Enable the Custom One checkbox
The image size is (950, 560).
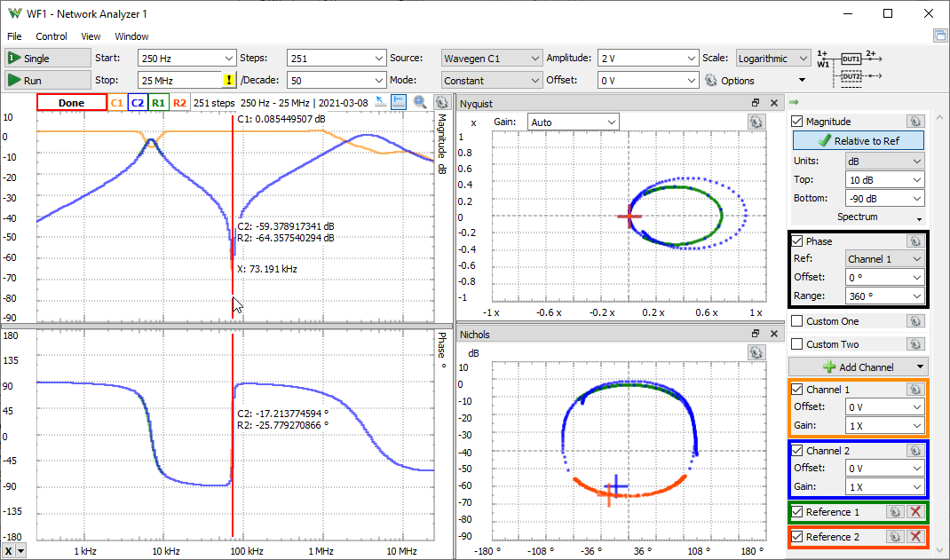pyautogui.click(x=799, y=321)
